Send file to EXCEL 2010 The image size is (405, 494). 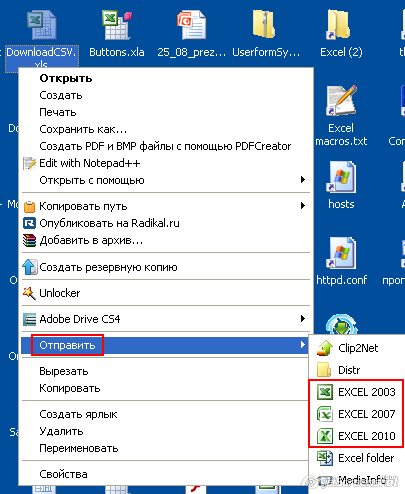(357, 436)
